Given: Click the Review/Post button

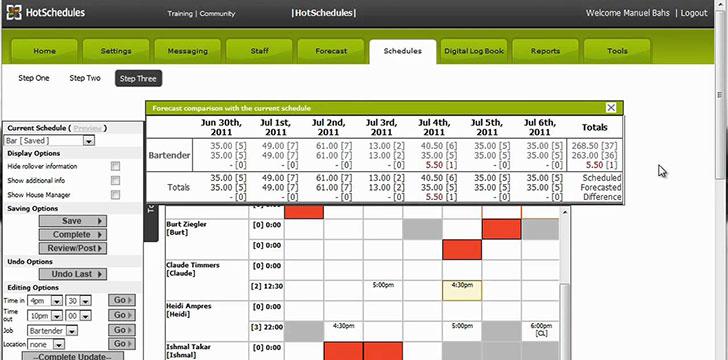Looking at the screenshot, I should coord(72,248).
